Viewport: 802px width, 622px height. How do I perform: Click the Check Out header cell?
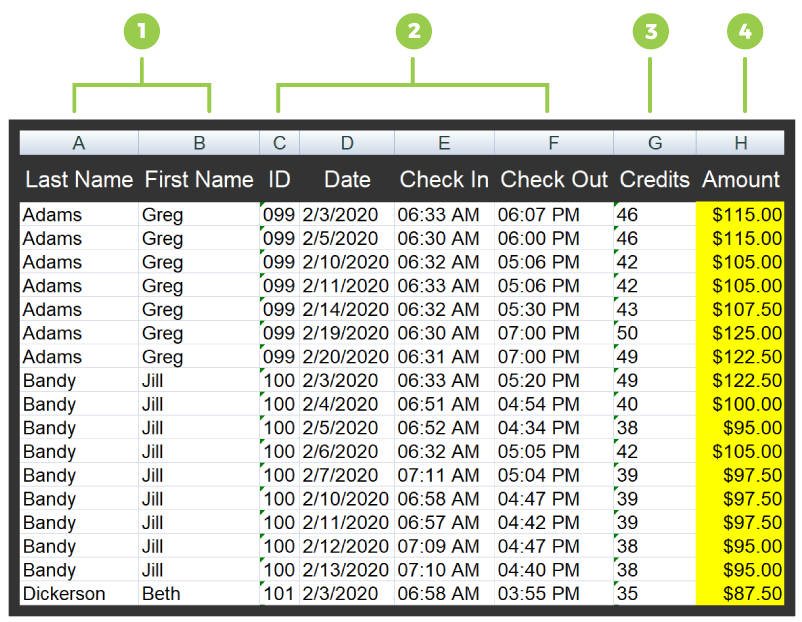pos(554,180)
